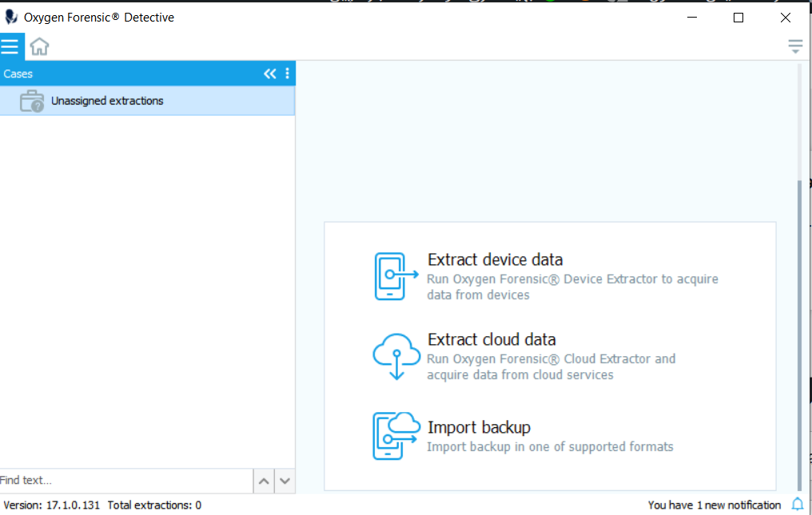The height and width of the screenshot is (515, 812).
Task: Click the Version: 17.1.0.131 status text
Action: point(51,505)
